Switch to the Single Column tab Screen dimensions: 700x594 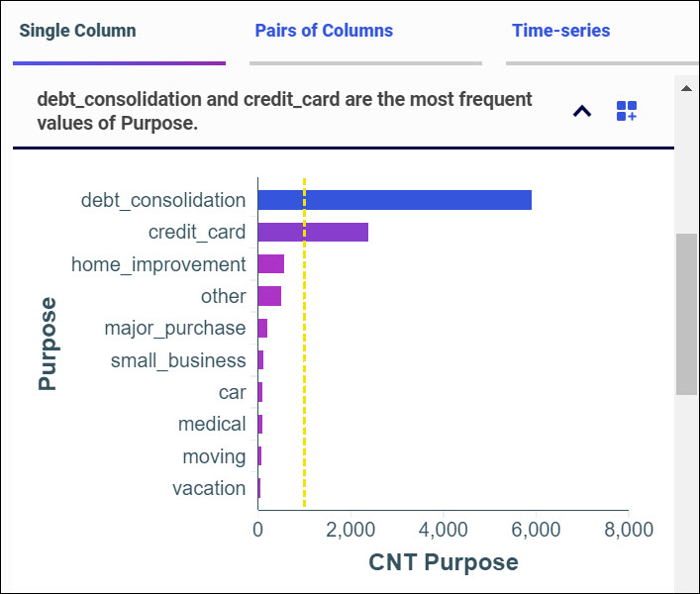point(78,31)
